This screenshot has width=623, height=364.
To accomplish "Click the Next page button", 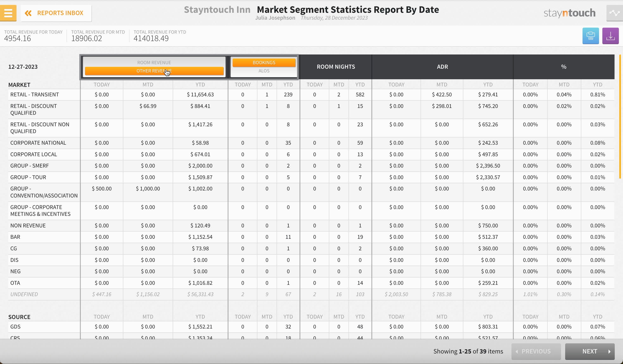I will tap(590, 351).
